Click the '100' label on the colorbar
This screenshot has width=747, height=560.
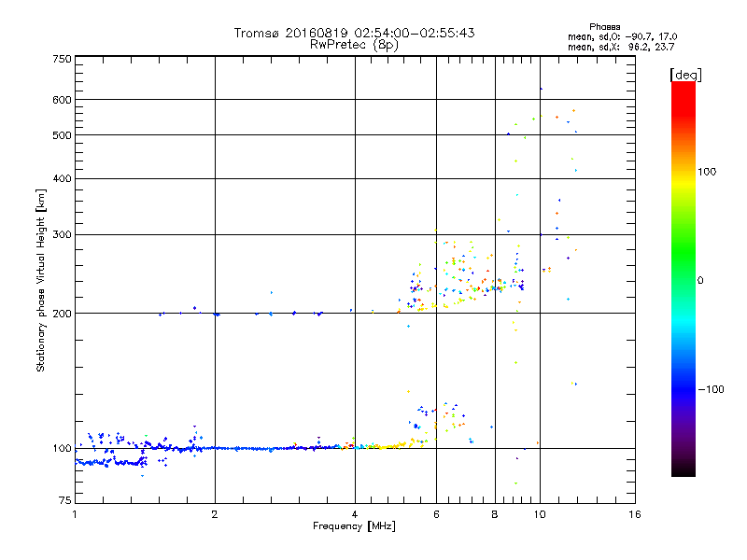[707, 172]
